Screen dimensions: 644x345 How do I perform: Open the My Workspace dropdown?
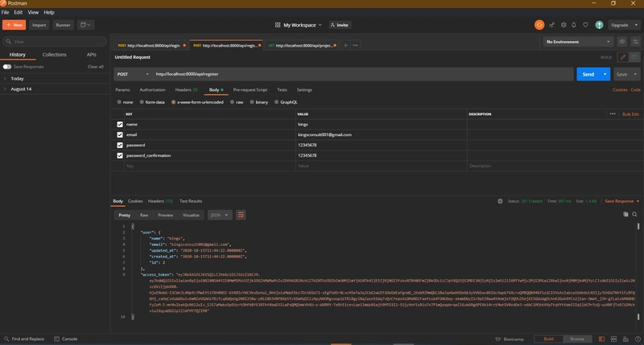[x=298, y=25]
